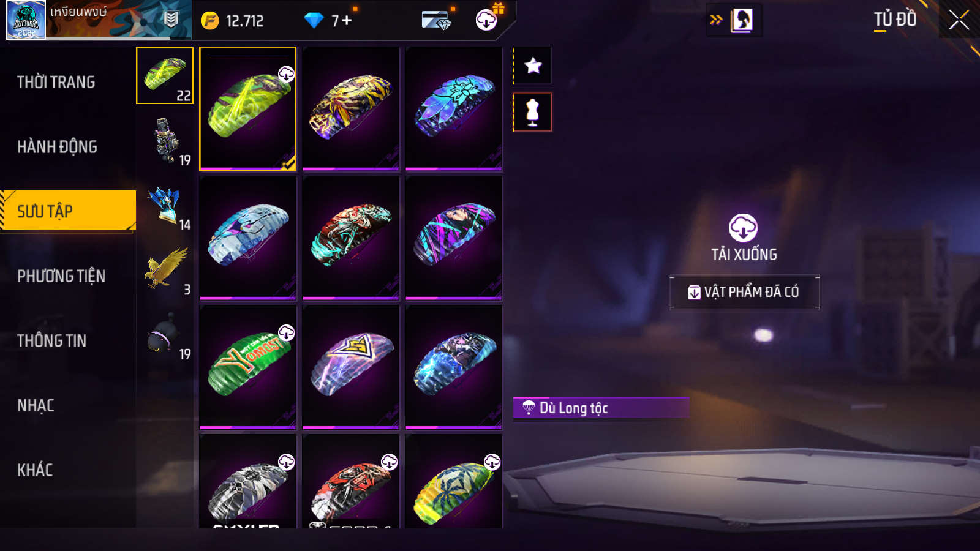Select the grenade skin category with count 19

[165, 334]
